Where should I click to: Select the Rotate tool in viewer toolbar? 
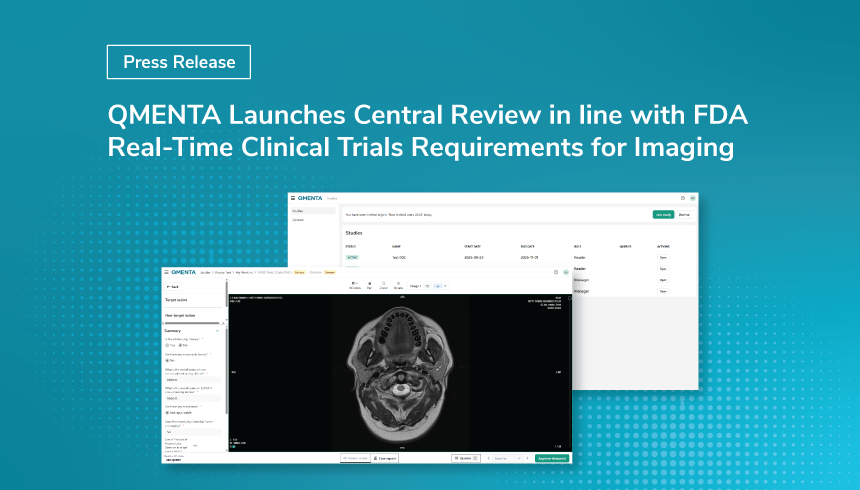[398, 285]
